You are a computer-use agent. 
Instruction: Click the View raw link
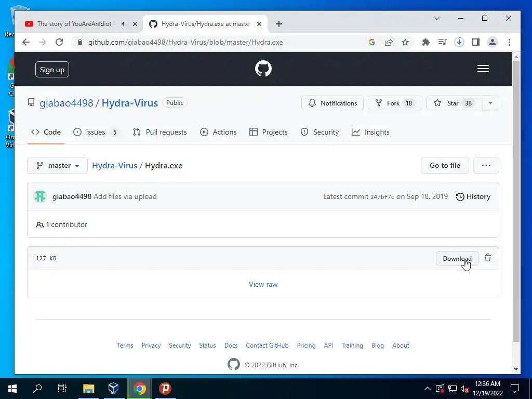(263, 284)
